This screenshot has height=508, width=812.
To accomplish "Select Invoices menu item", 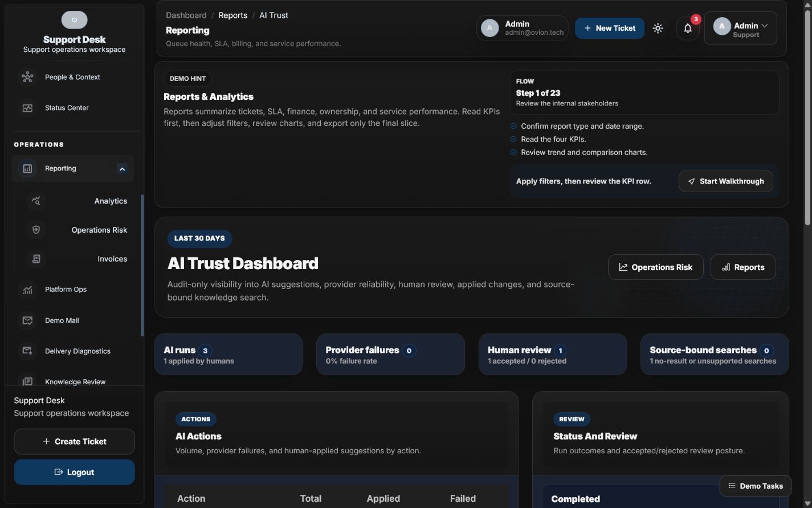I will tap(77, 259).
